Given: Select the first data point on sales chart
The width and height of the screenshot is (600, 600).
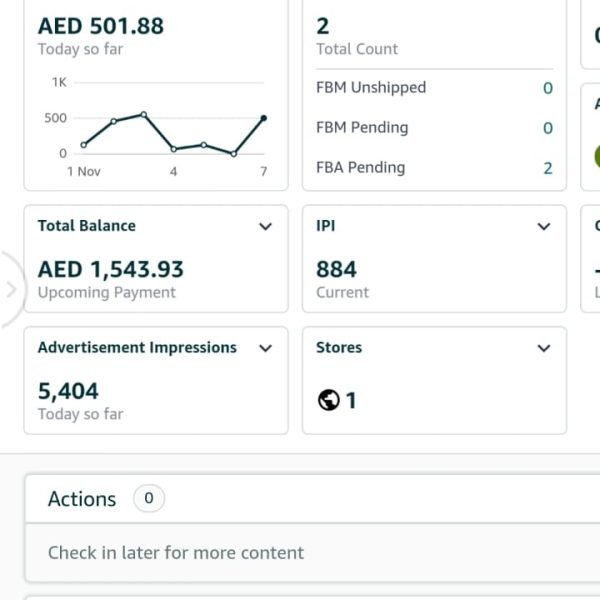Looking at the screenshot, I should coord(84,145).
